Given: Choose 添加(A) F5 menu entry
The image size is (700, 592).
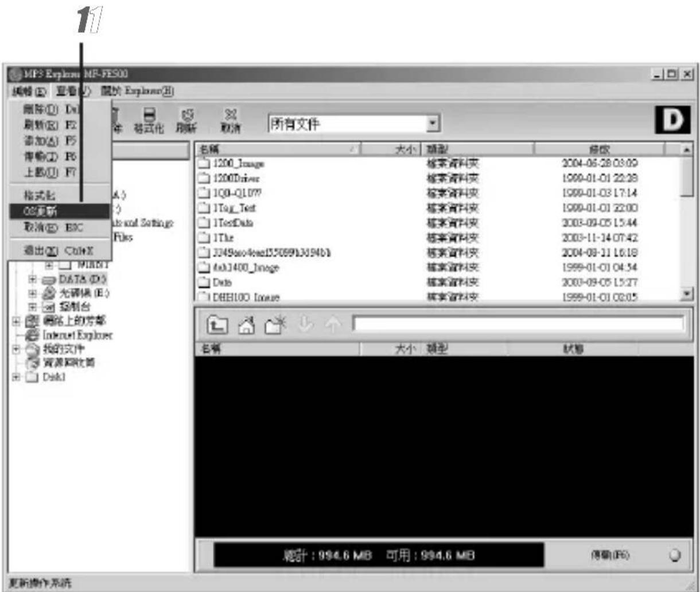Looking at the screenshot, I should 60,140.
